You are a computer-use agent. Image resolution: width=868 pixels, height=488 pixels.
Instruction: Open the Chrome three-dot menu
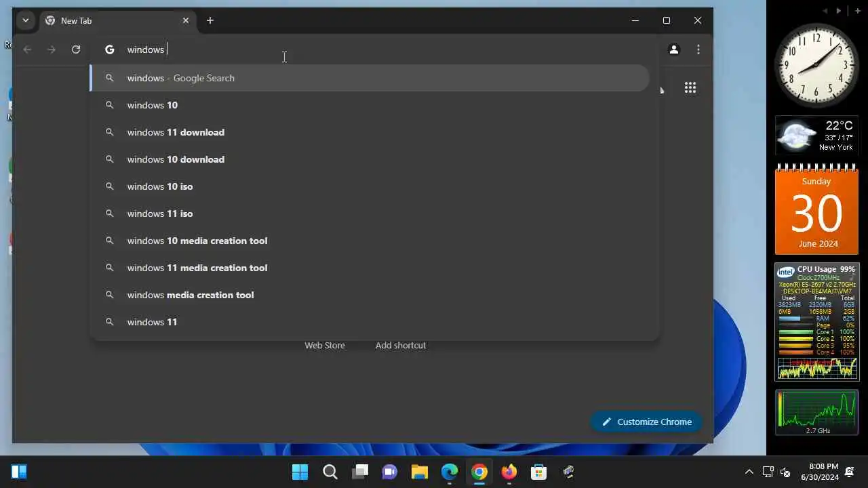click(698, 49)
